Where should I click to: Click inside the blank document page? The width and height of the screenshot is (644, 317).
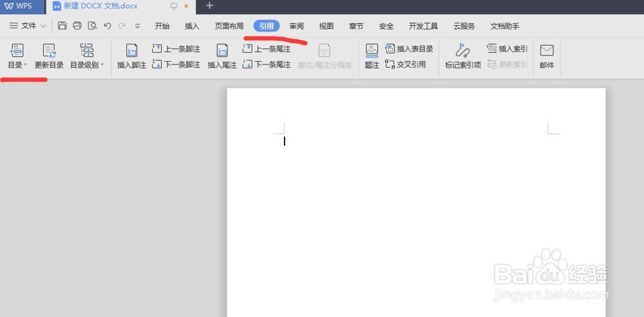click(416, 202)
